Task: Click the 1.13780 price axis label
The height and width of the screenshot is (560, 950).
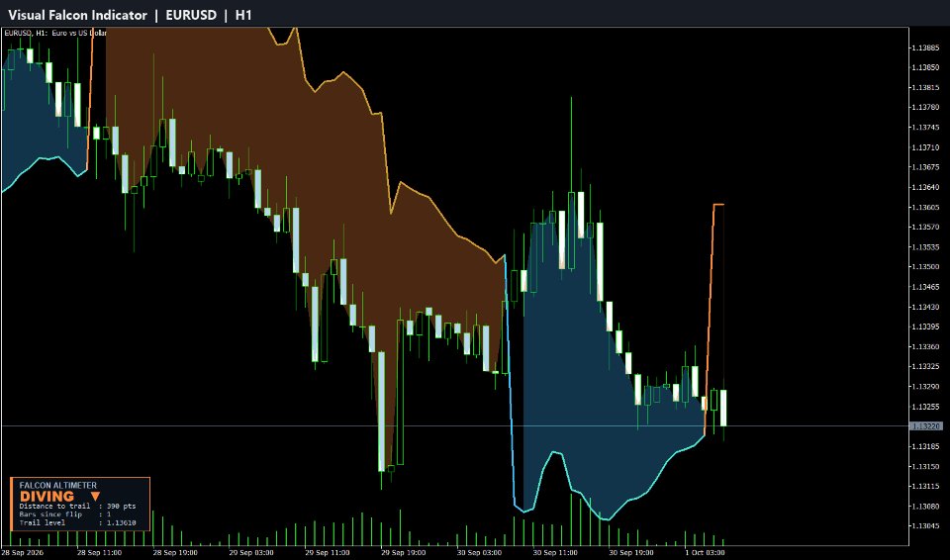Action: 925,108
